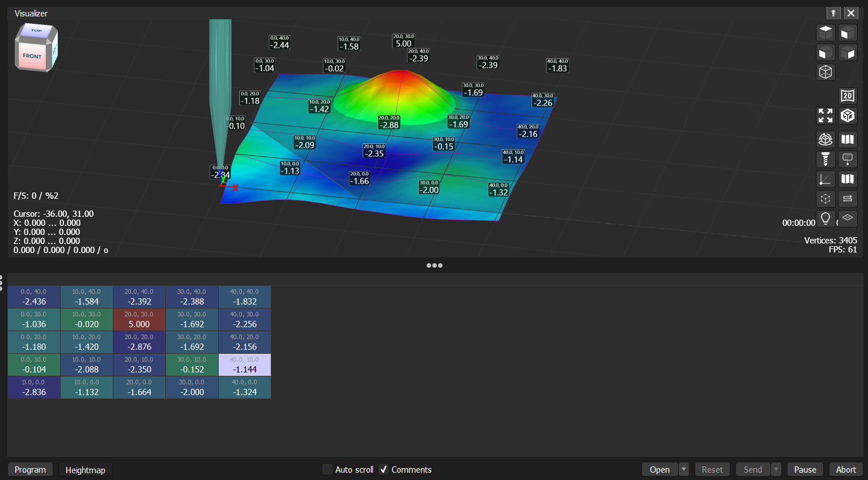Click the navigation cube showing TOP and FRONT
Screen dimensions: 868x480
pos(35,48)
